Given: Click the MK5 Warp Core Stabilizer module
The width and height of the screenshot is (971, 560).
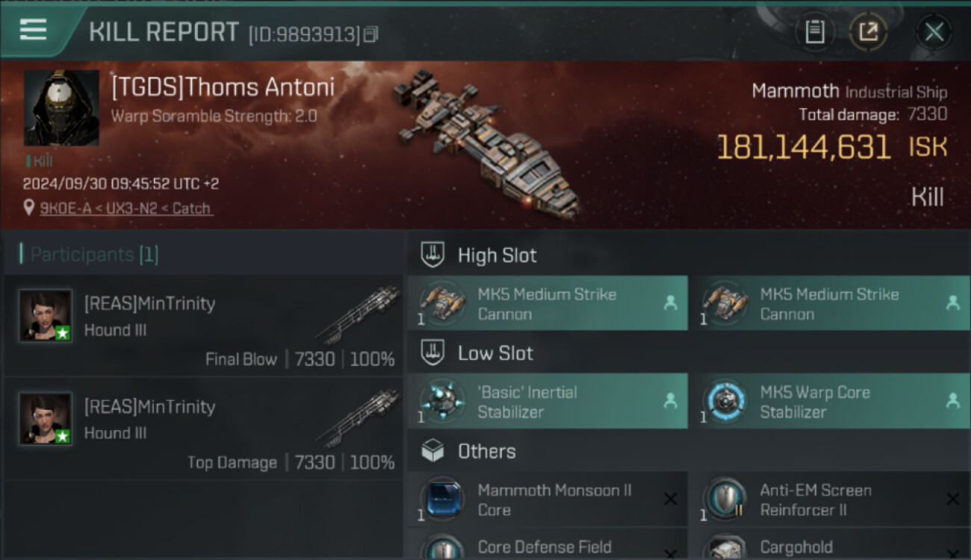Looking at the screenshot, I should tap(829, 401).
